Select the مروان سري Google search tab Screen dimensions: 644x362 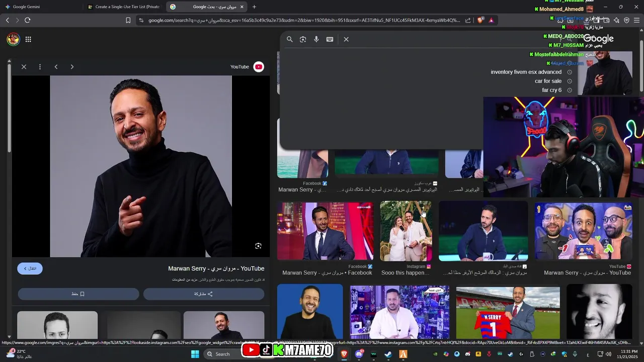(207, 7)
